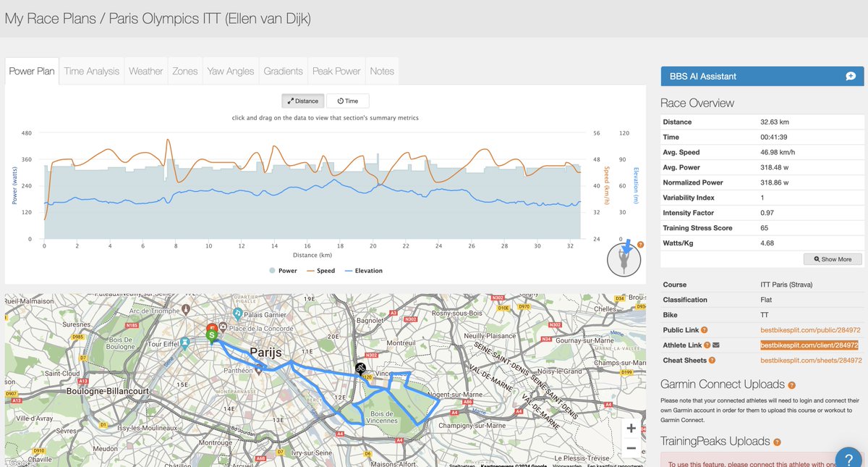
Task: Click the Intensity Factor value 0.97
Action: 767,213
